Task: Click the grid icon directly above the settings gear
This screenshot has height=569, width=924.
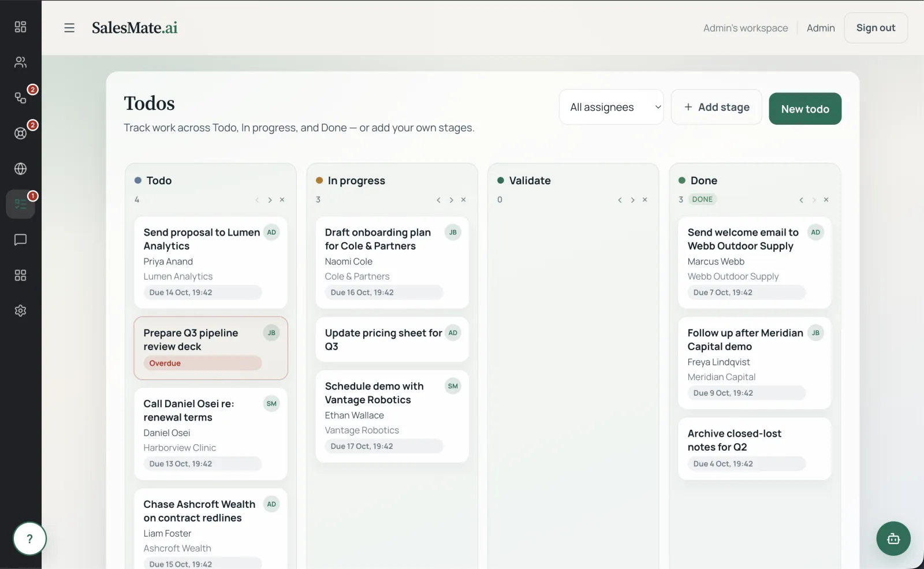Action: click(x=20, y=275)
